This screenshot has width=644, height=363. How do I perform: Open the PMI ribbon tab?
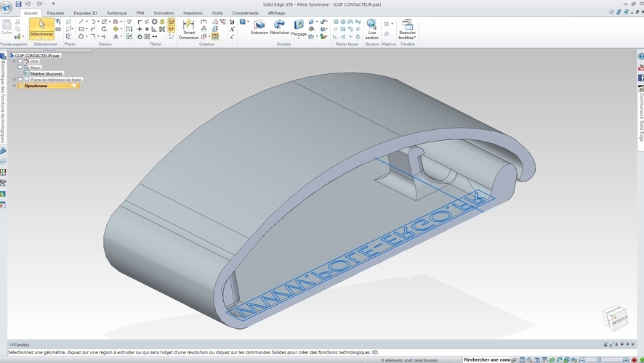click(140, 13)
